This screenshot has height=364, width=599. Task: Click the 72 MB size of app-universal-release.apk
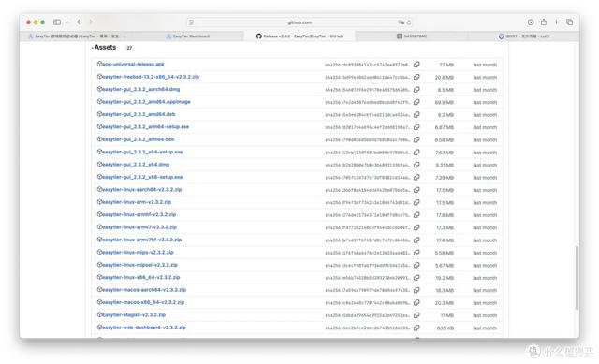[446, 65]
